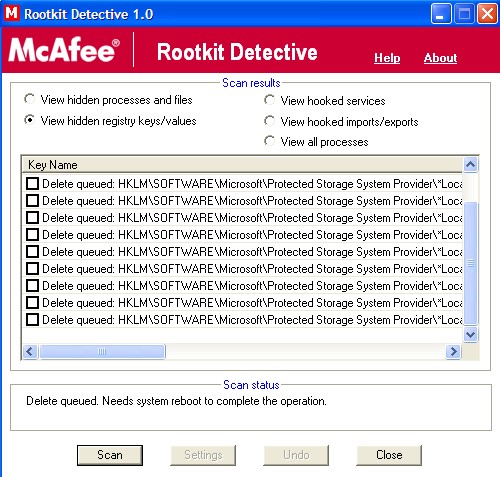Screen dimensions: 500x477
Task: Check the first Delete queued registry entry
Action: (x=32, y=184)
